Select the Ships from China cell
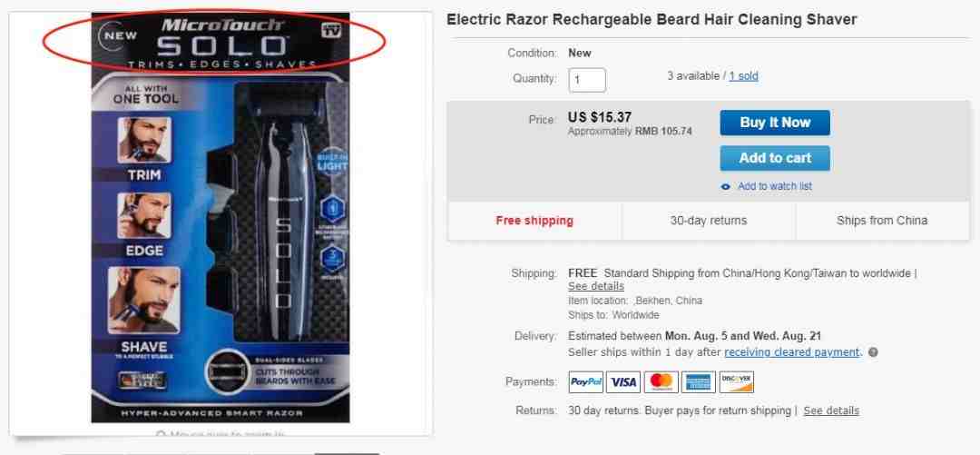Screen dimensions: 980x455 (883, 221)
